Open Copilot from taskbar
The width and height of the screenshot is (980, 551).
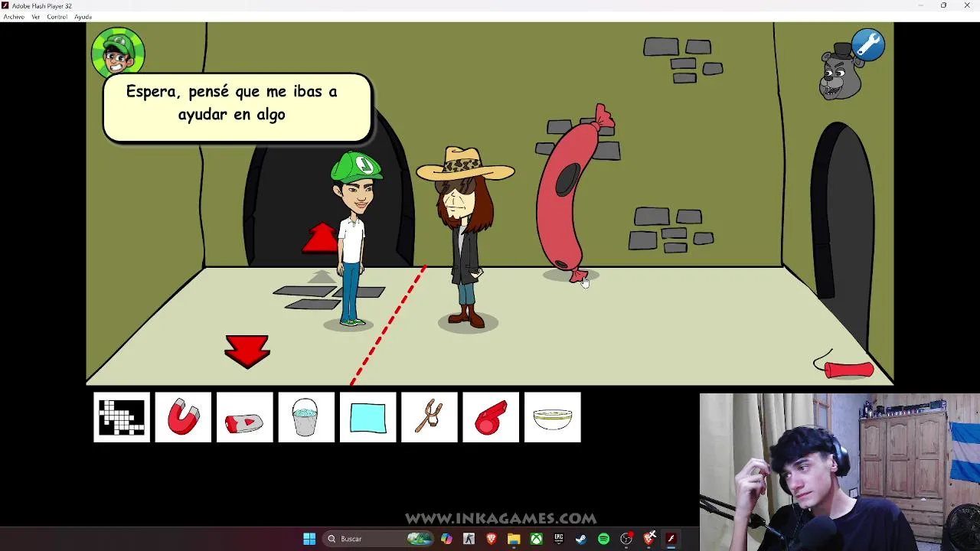click(x=446, y=539)
